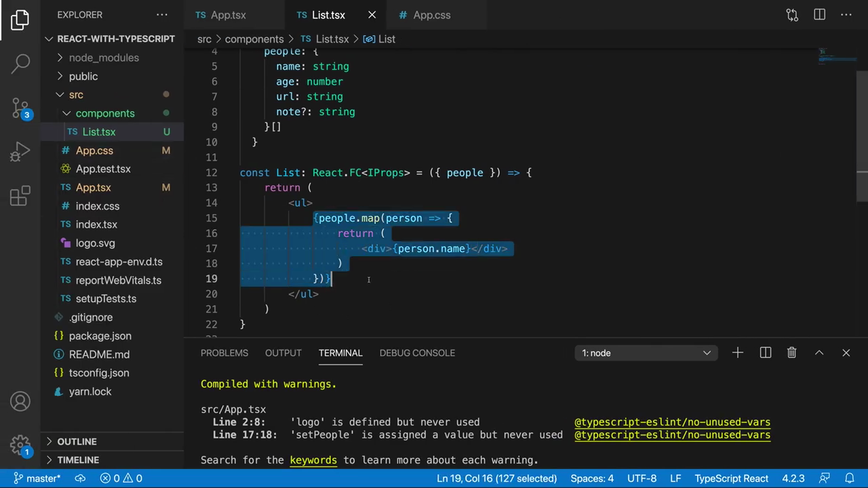Open package.json in the file explorer
Viewport: 868px width, 488px height.
point(112,335)
